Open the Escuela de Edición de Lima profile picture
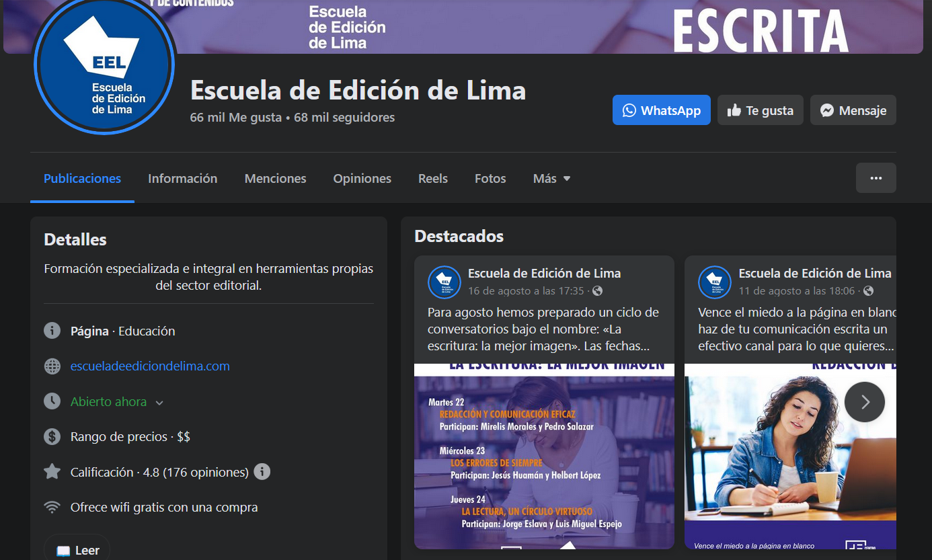Viewport: 932px width, 560px height. click(104, 66)
